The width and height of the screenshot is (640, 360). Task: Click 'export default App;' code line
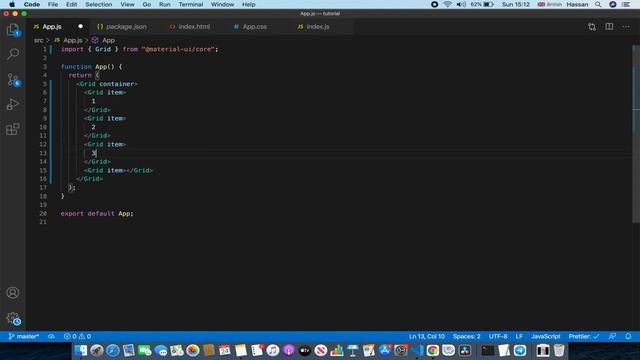97,213
